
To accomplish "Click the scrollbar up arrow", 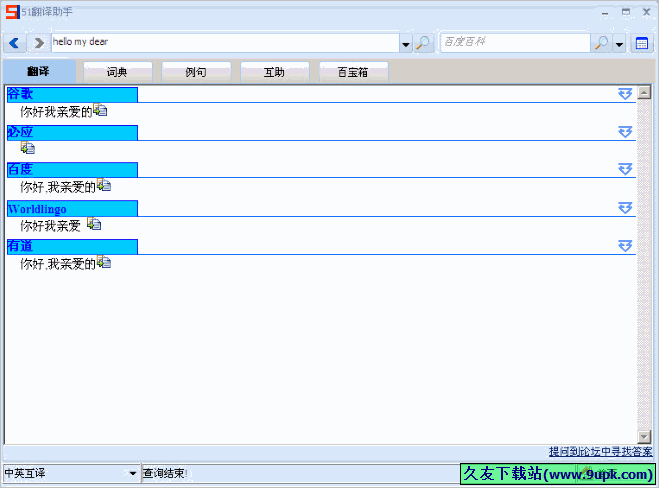I will 644,92.
